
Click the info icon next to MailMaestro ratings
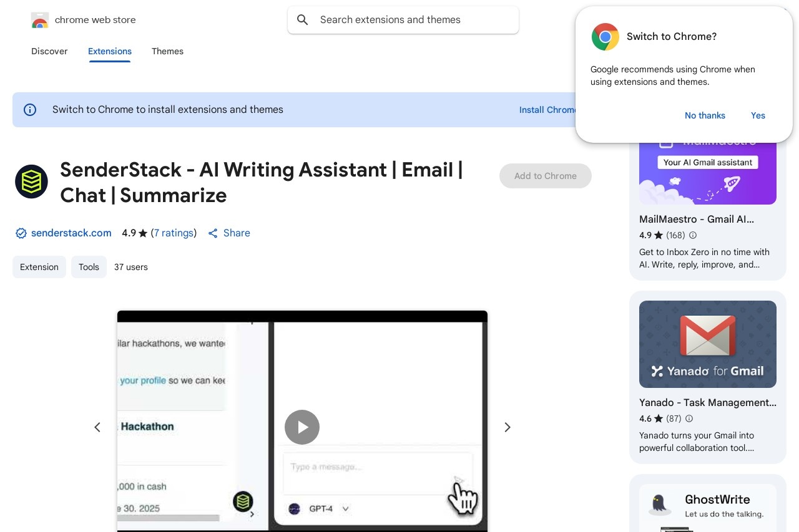692,235
